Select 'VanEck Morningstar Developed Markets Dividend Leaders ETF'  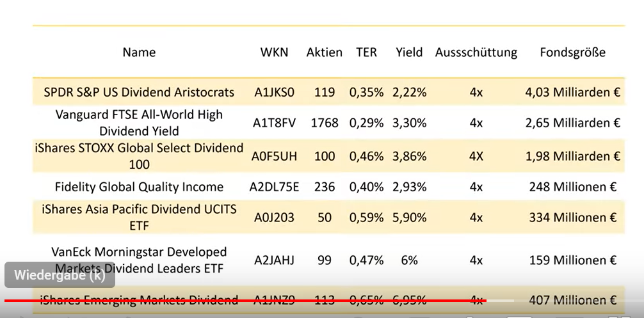(x=139, y=260)
